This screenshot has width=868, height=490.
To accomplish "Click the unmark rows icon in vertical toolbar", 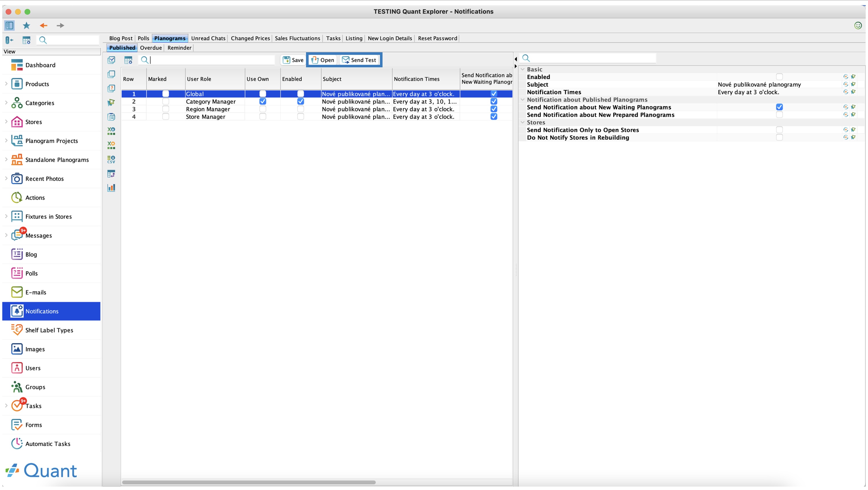I will tap(111, 74).
